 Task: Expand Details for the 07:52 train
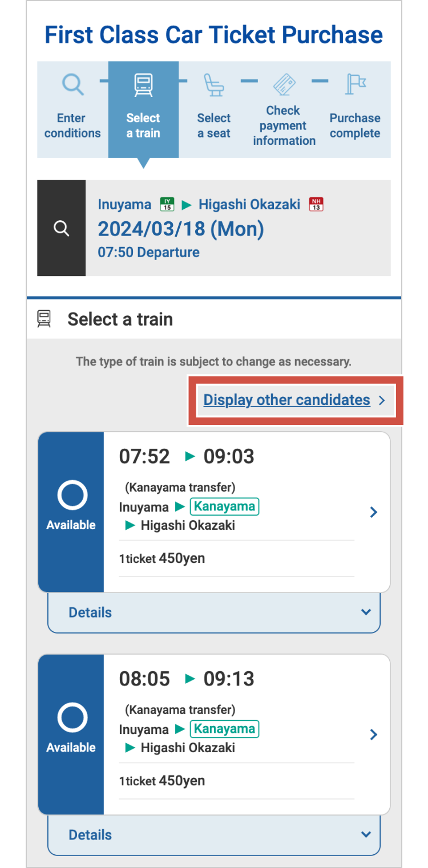pos(213,613)
